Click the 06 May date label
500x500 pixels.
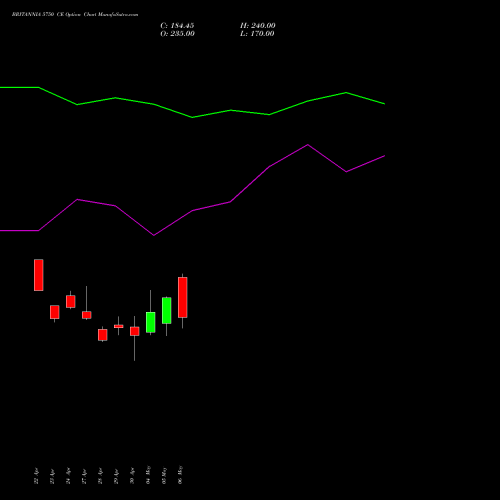pyautogui.click(x=180, y=475)
